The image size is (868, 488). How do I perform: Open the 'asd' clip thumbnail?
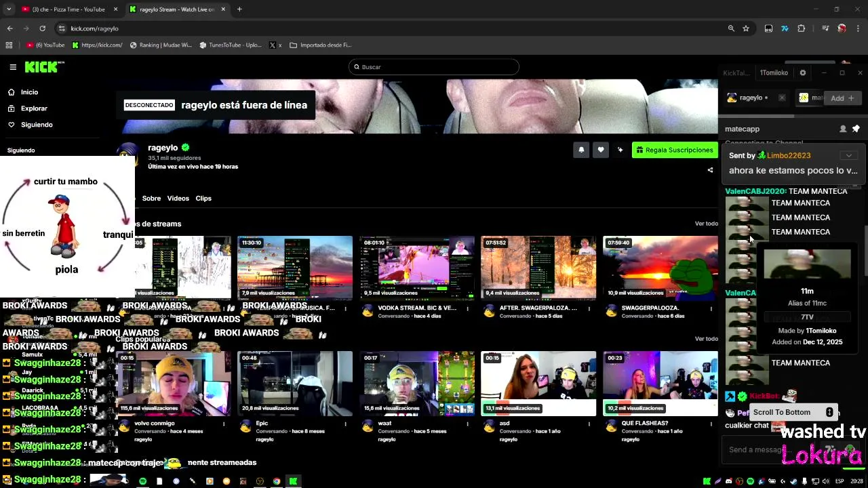pyautogui.click(x=538, y=383)
